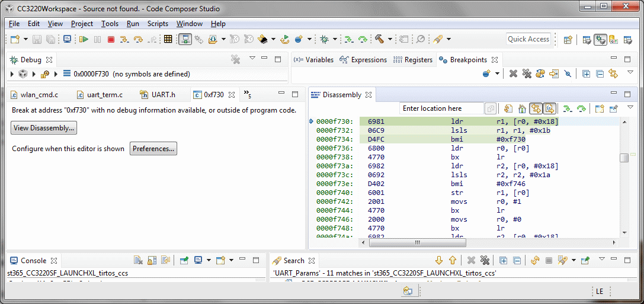Open the Display Selected Console dropdown
644x304 pixels.
coord(209,260)
